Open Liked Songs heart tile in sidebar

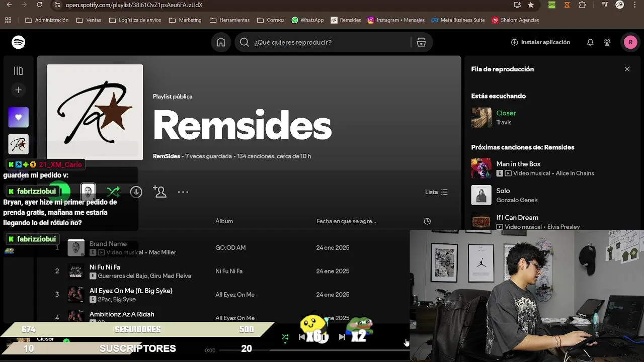pyautogui.click(x=19, y=117)
